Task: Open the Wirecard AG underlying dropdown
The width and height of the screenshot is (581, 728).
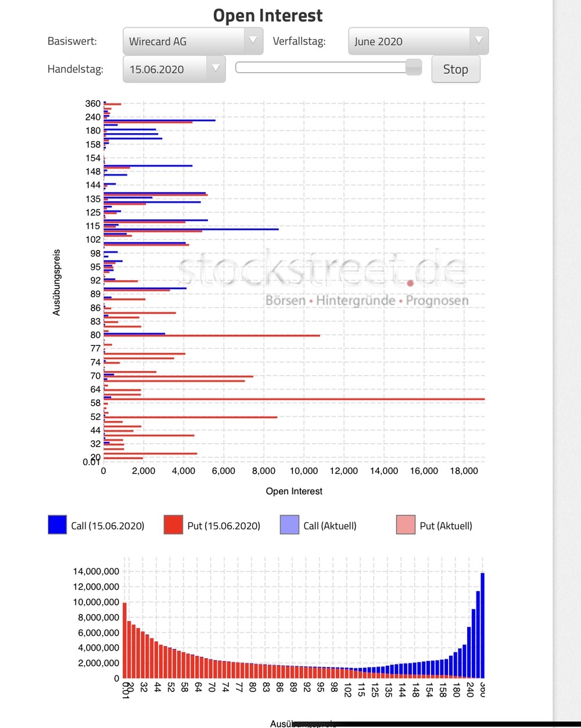Action: [x=186, y=41]
